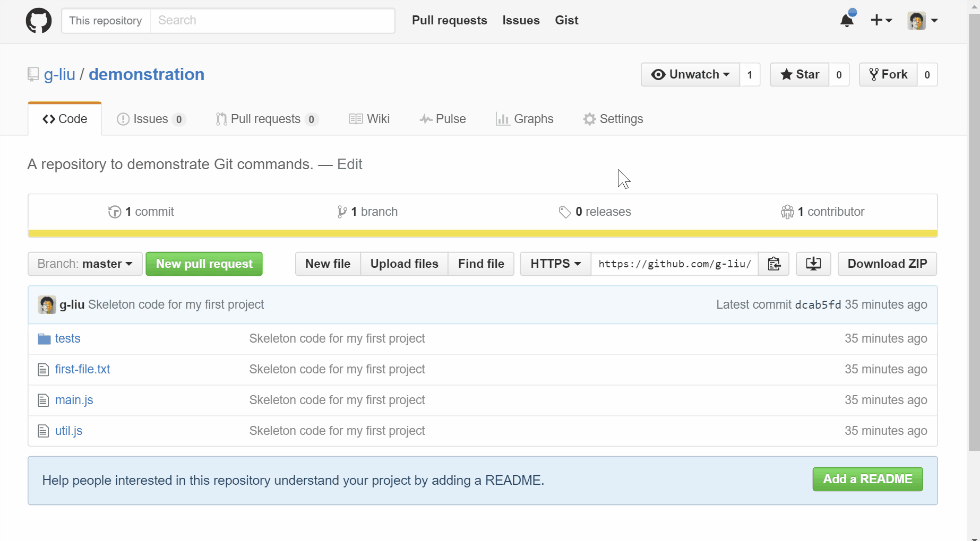The image size is (980, 541).
Task: Click the file icon beside main.js
Action: click(x=44, y=400)
